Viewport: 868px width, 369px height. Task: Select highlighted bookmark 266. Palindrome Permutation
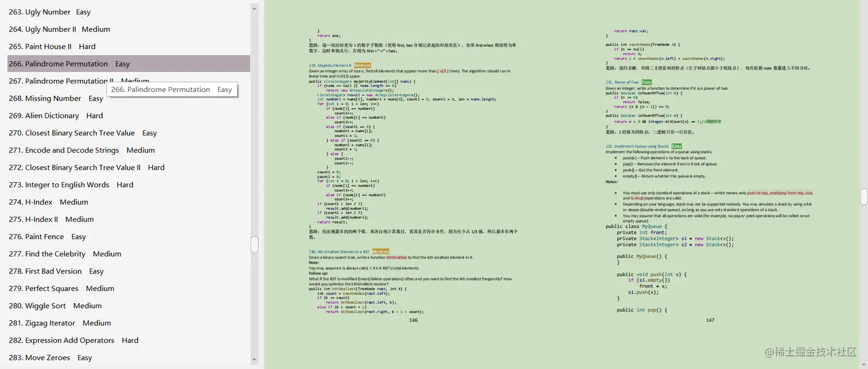(129, 64)
